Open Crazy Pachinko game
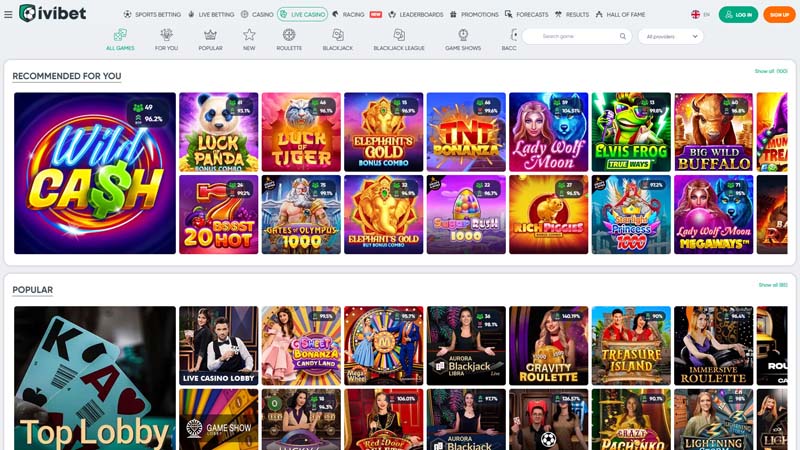The height and width of the screenshot is (450, 800). (631, 419)
